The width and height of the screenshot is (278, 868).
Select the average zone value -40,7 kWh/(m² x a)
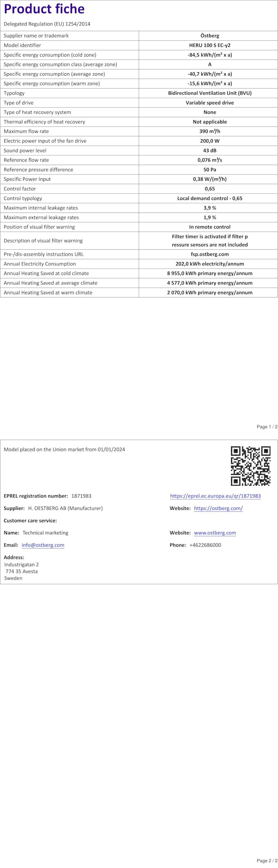210,74
